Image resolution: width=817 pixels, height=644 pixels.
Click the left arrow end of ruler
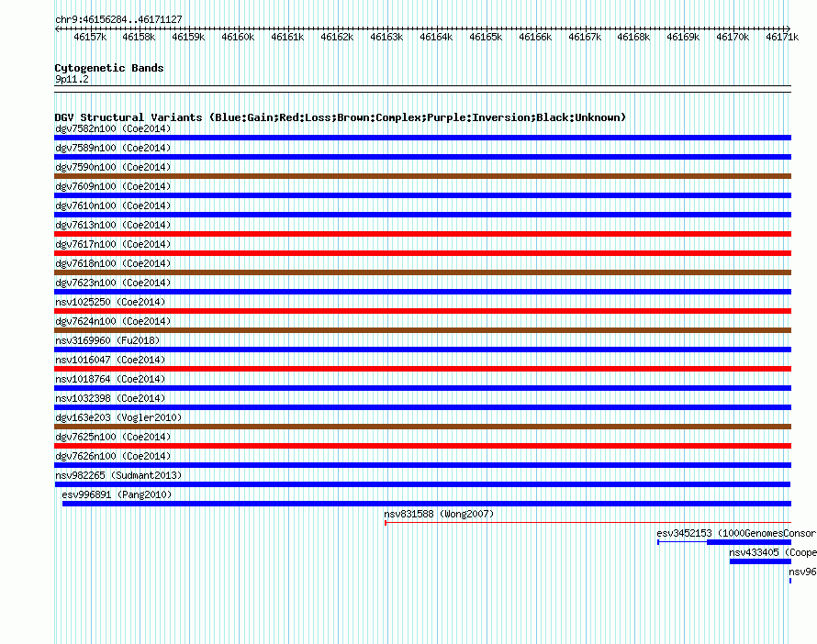point(57,28)
